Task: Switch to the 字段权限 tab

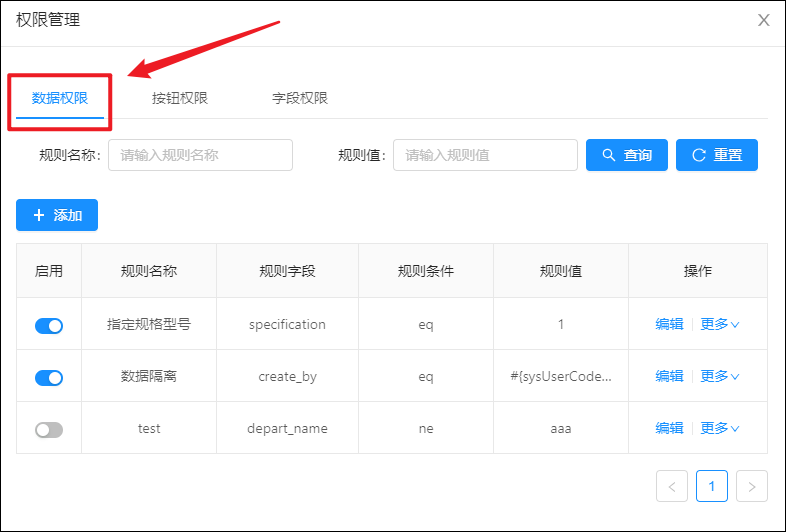Action: 300,98
